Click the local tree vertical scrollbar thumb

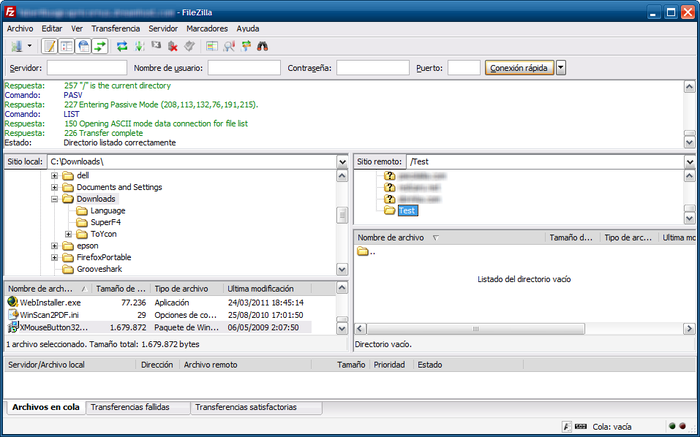coord(342,216)
